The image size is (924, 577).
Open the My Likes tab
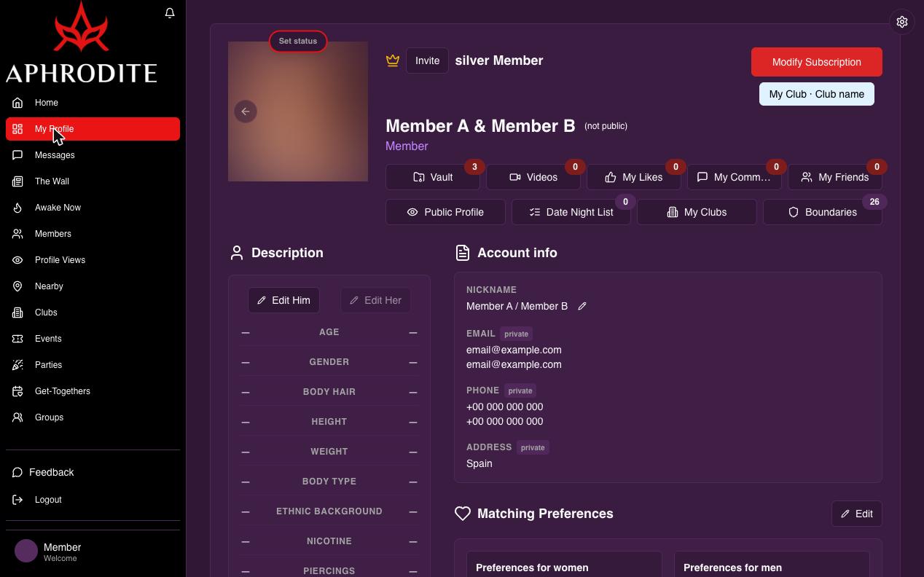click(634, 177)
